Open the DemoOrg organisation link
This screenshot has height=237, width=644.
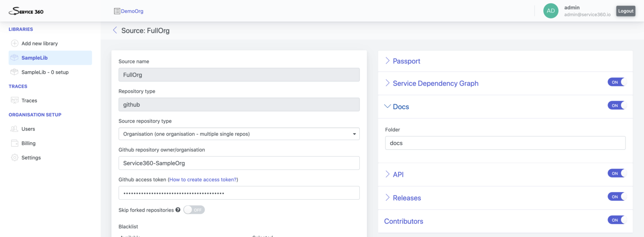(x=132, y=11)
